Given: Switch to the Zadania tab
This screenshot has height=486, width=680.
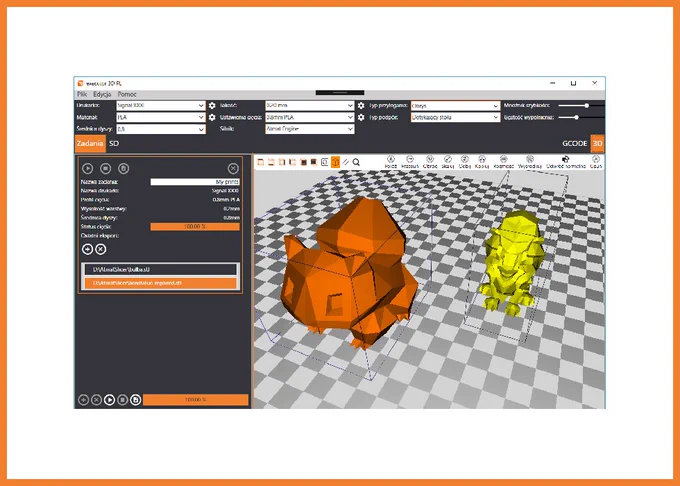Looking at the screenshot, I should 90,144.
